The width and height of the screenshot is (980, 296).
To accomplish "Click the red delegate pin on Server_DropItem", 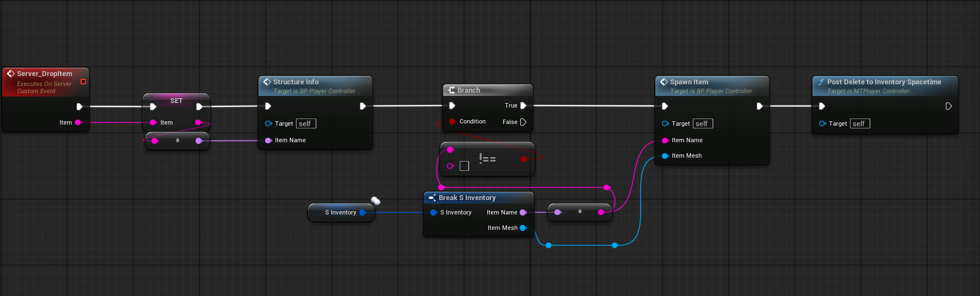I will [x=83, y=82].
